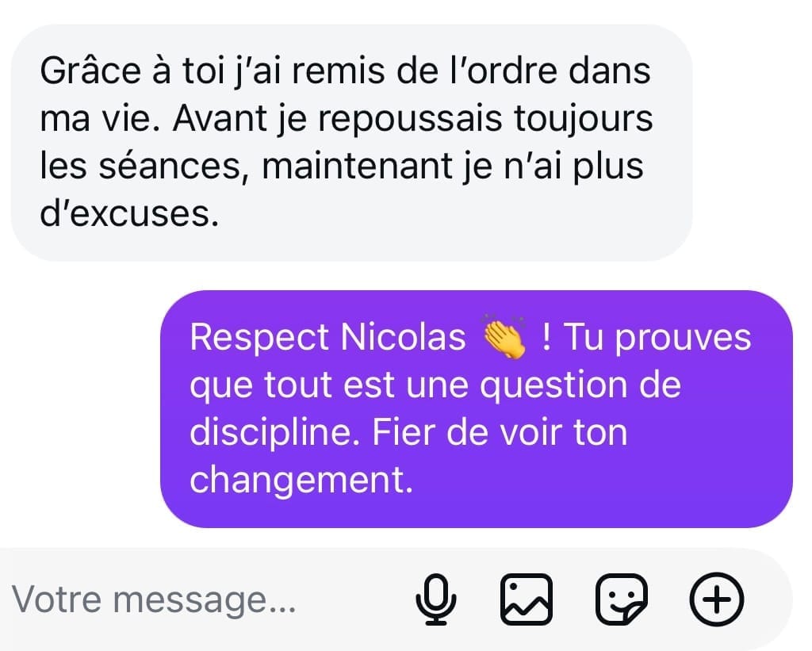Click the word "d'excuses" in gray bubble
Screen dimensions: 812x651
129,213
